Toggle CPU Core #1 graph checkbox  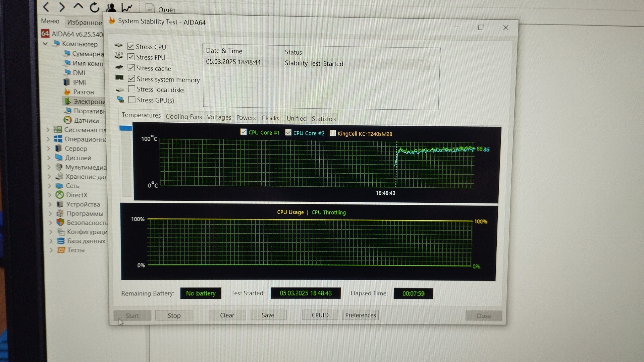244,132
